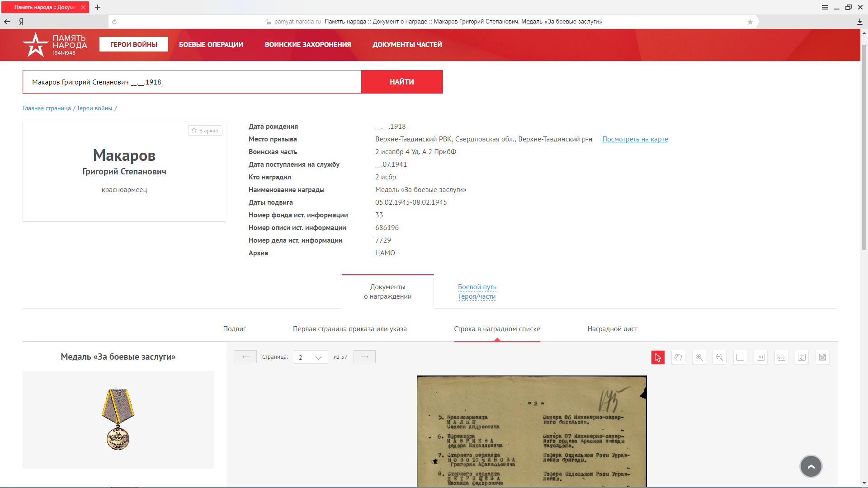Go to next document page arrow
Viewport: 868px width, 488px height.
(364, 357)
